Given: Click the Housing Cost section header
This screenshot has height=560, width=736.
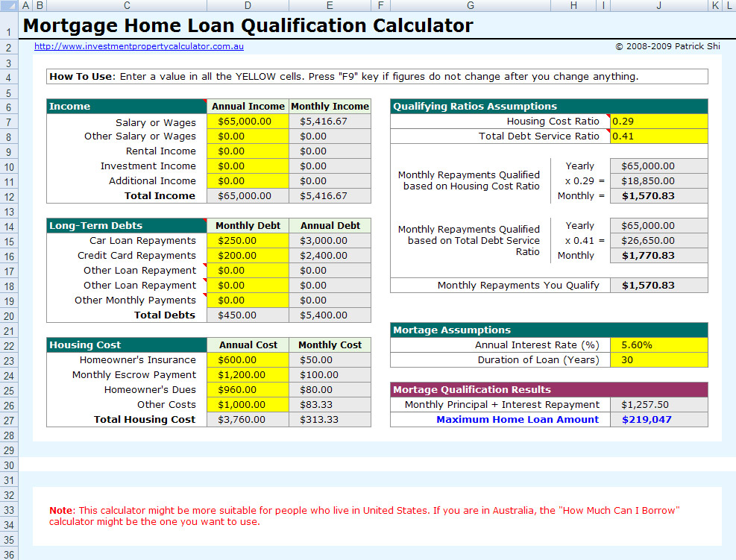Looking at the screenshot, I should click(127, 345).
